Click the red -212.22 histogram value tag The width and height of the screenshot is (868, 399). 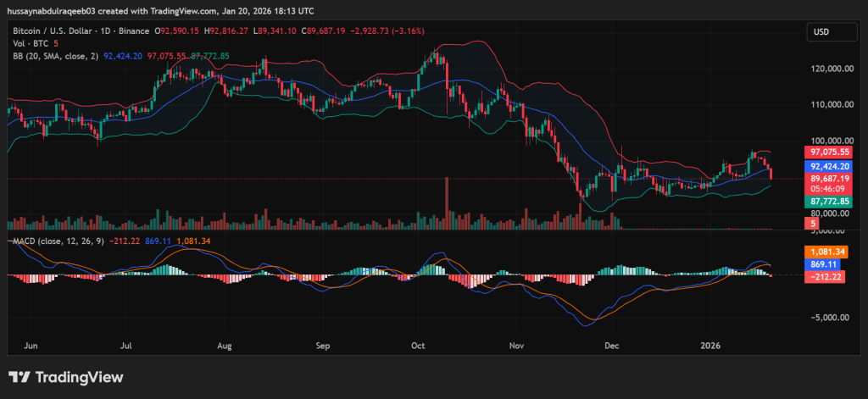(x=827, y=276)
